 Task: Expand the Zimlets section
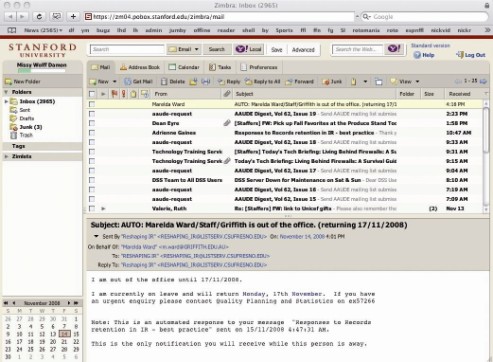pyautogui.click(x=6, y=156)
